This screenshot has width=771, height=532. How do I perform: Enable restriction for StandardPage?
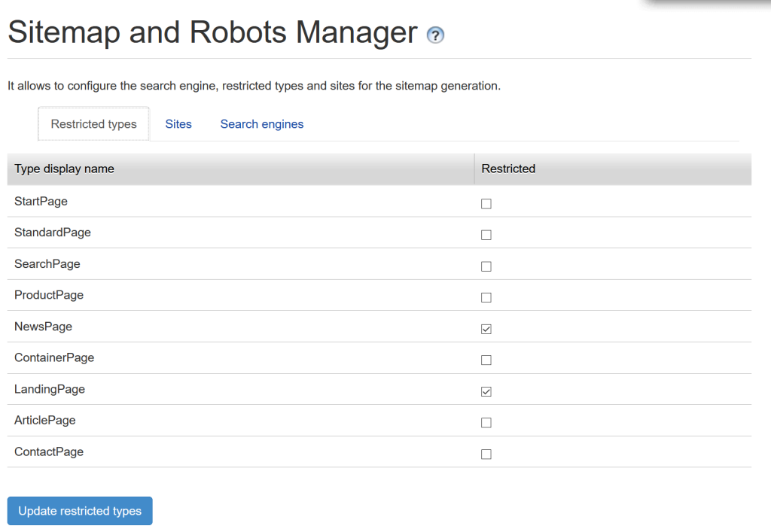click(486, 234)
